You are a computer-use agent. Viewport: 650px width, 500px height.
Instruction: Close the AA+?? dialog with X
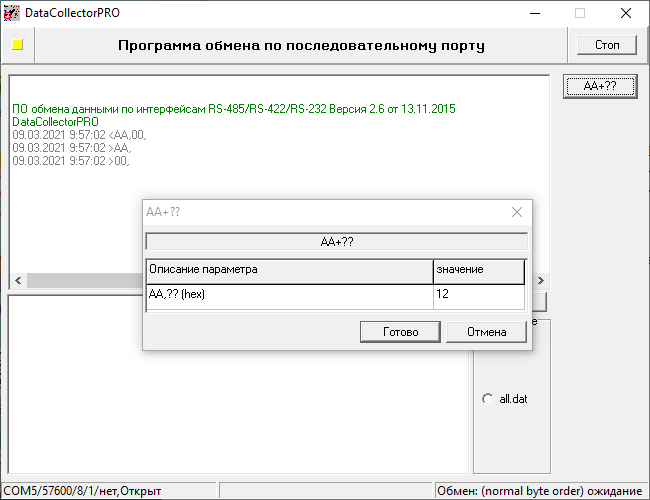click(x=517, y=212)
